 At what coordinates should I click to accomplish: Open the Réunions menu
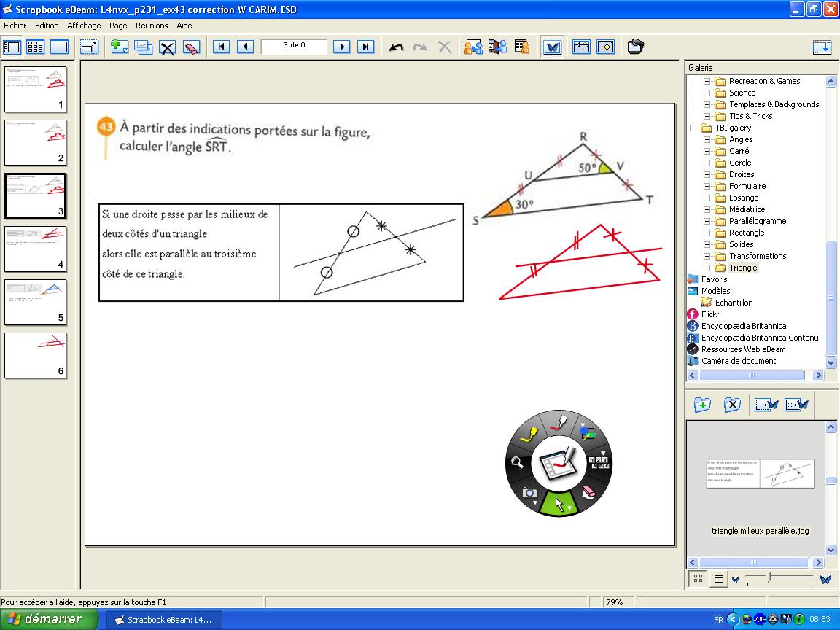152,26
